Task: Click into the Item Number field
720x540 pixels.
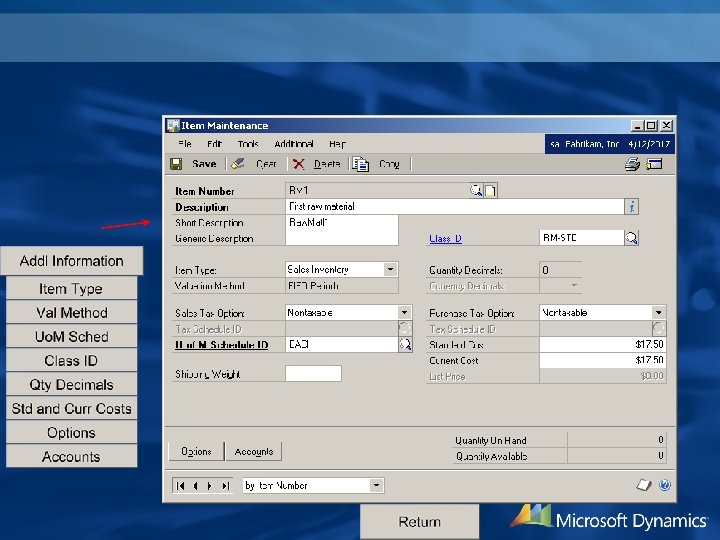Action: [x=377, y=190]
